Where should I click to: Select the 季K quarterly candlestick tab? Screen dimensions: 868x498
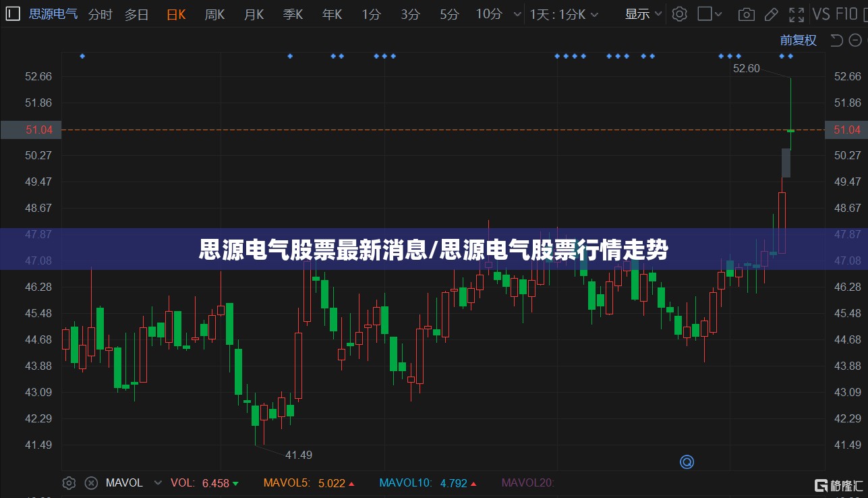click(293, 13)
